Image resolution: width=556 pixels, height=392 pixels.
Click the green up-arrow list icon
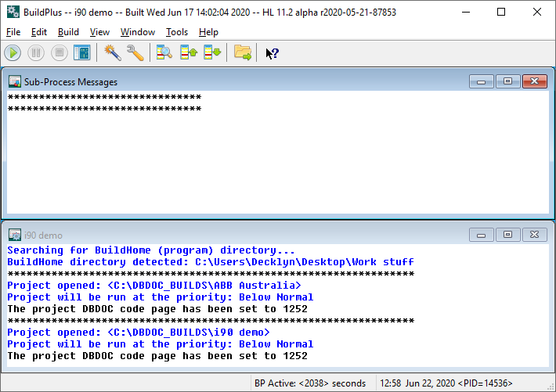click(x=189, y=53)
